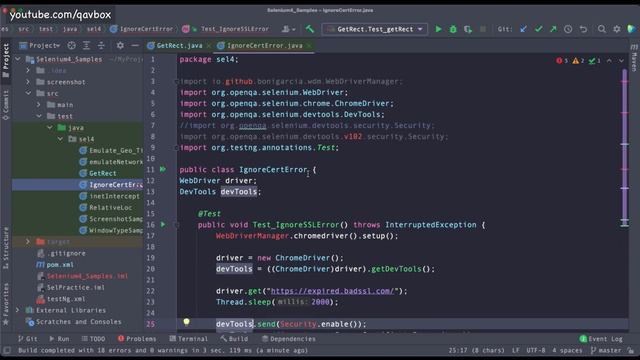This screenshot has width=640, height=360.
Task: Expand the main folder
Action: click(39, 104)
